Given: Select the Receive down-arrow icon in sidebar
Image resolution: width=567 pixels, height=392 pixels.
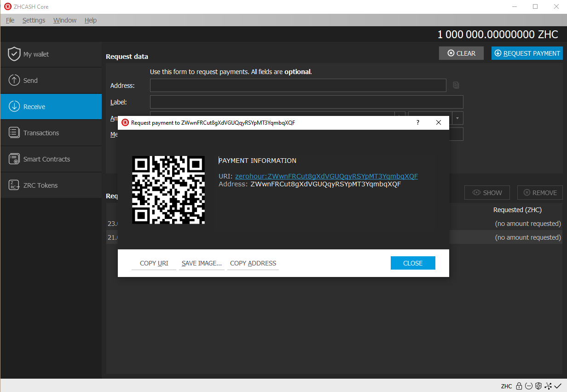Looking at the screenshot, I should 14,107.
